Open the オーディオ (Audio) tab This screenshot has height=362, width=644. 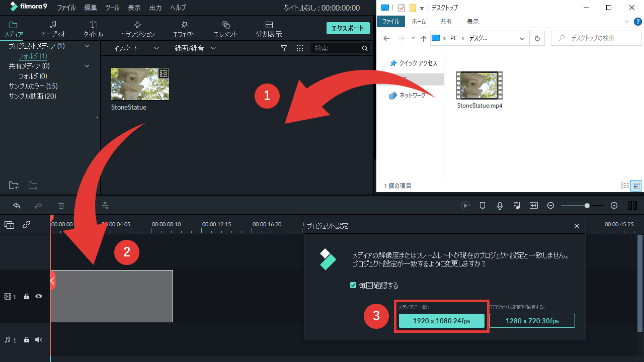click(x=53, y=29)
